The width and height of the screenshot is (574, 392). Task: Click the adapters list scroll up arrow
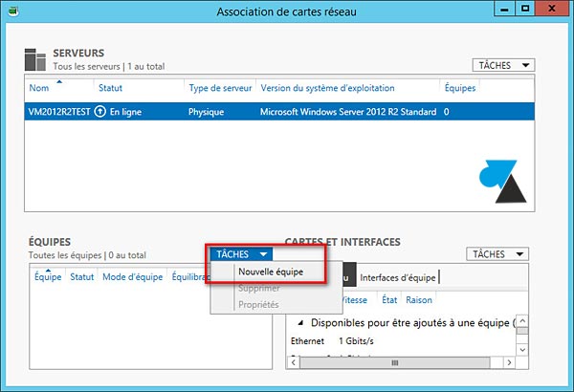[x=522, y=321]
